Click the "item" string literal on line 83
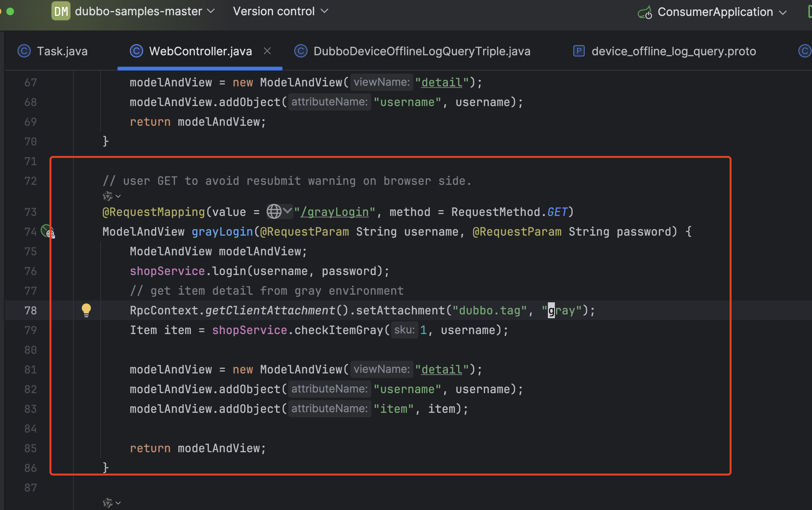 (x=393, y=409)
